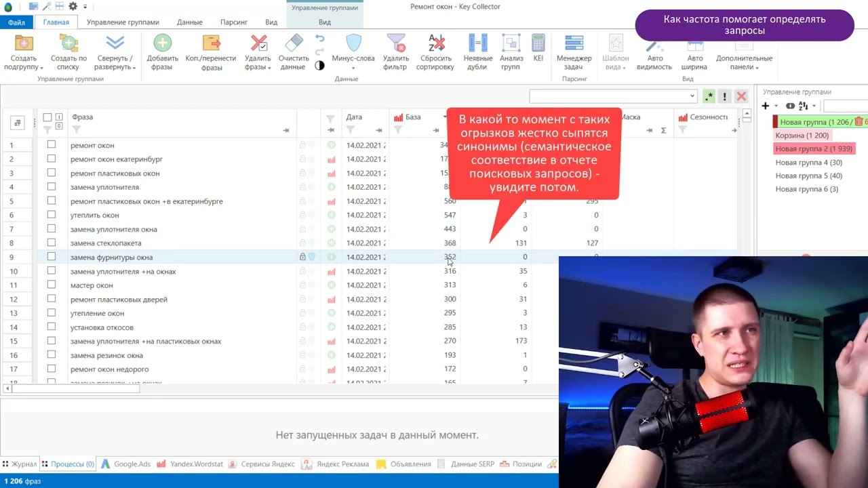Toggle the group visibility icon in groups panel

point(790,106)
